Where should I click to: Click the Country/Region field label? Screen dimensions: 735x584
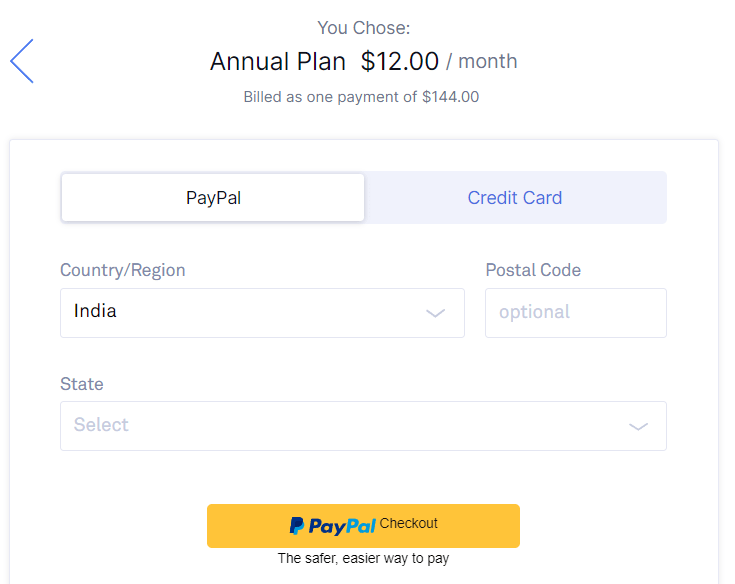pyautogui.click(x=123, y=270)
